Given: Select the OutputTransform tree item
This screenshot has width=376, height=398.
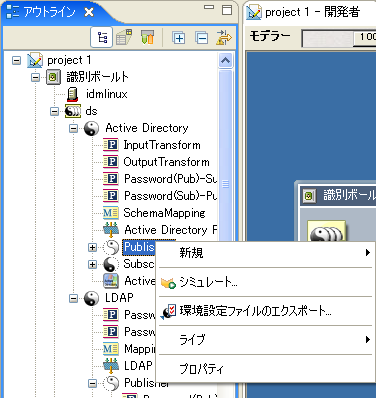Looking at the screenshot, I should coord(166,162).
